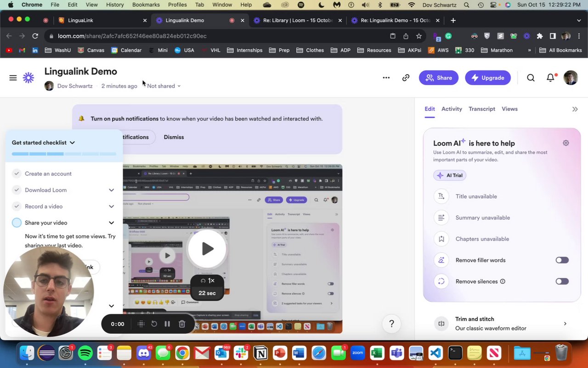
Task: Bookmark this page with star icon
Action: click(419, 36)
